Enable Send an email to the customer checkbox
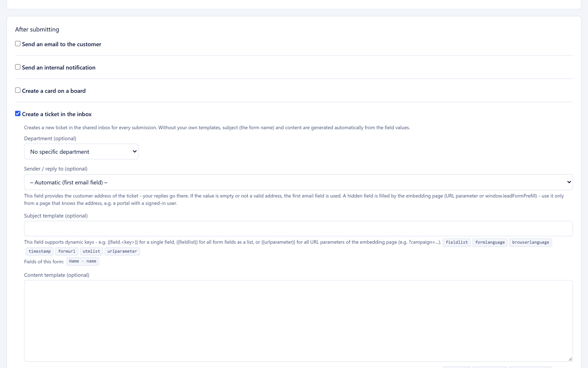The height and width of the screenshot is (368, 588). coord(18,44)
